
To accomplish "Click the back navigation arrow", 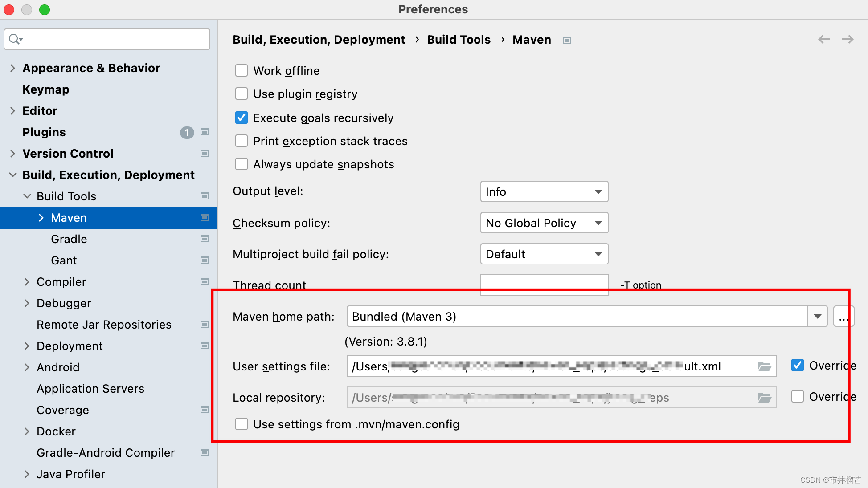I will coord(824,40).
